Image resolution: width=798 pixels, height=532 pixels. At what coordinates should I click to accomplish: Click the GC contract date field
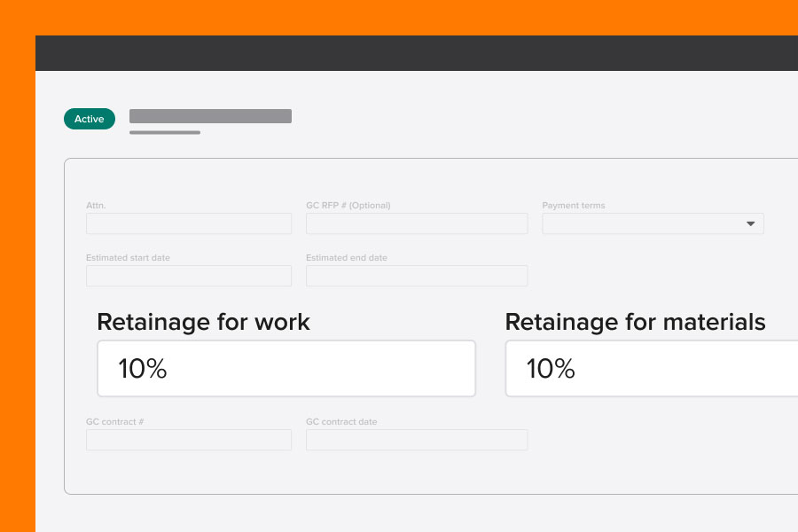coord(417,440)
